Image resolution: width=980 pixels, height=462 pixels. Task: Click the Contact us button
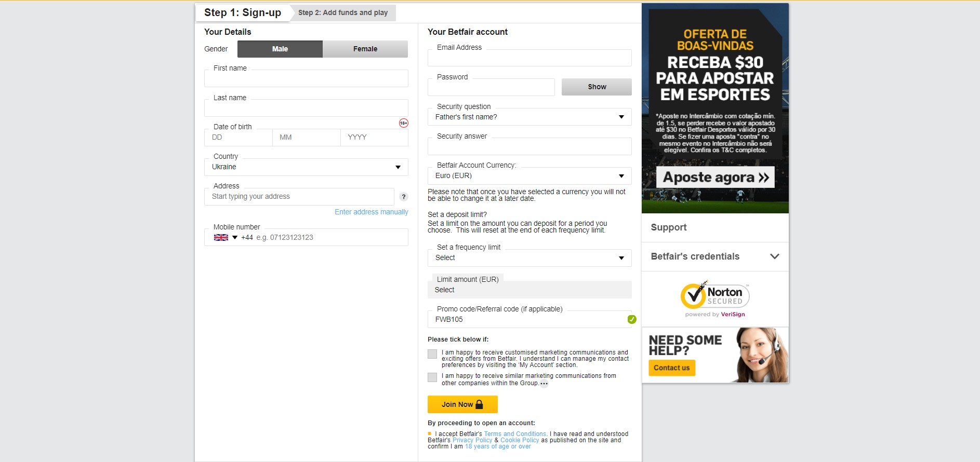pos(672,368)
